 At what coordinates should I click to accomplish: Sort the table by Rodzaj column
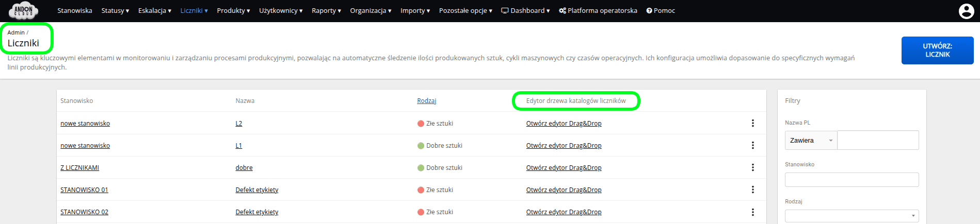tap(426, 100)
